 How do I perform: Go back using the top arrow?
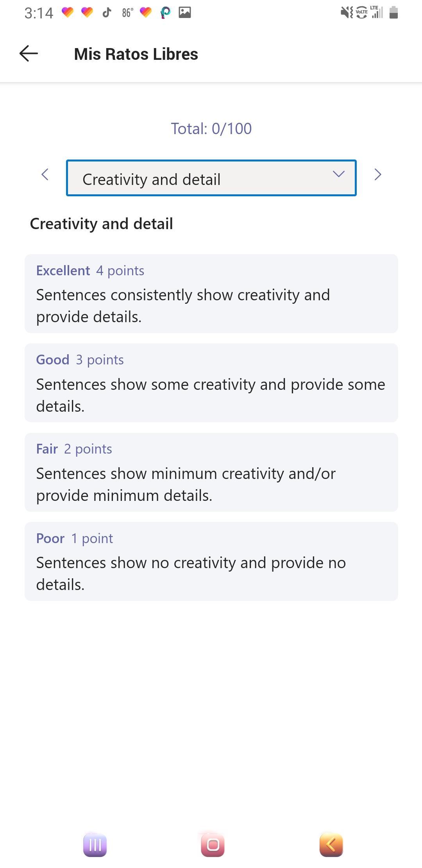coord(29,54)
